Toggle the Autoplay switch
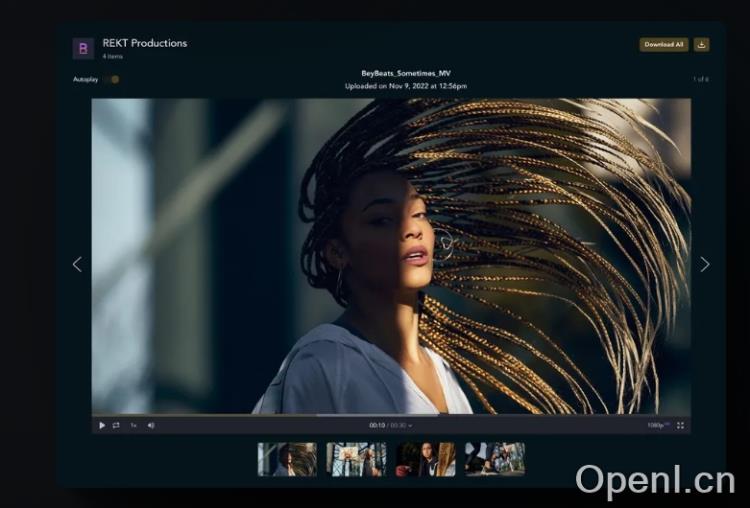The image size is (750, 508). pyautogui.click(x=112, y=79)
